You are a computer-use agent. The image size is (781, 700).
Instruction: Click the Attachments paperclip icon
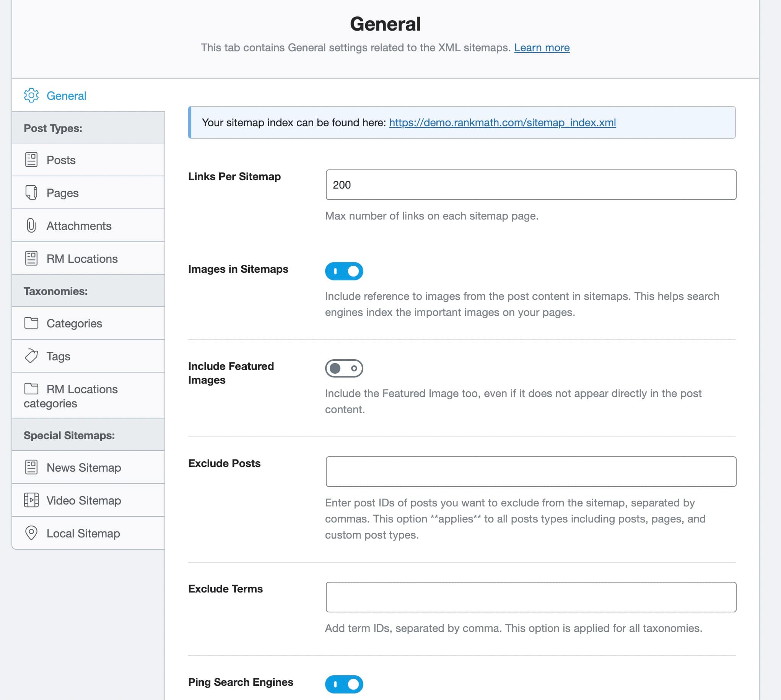pos(31,225)
